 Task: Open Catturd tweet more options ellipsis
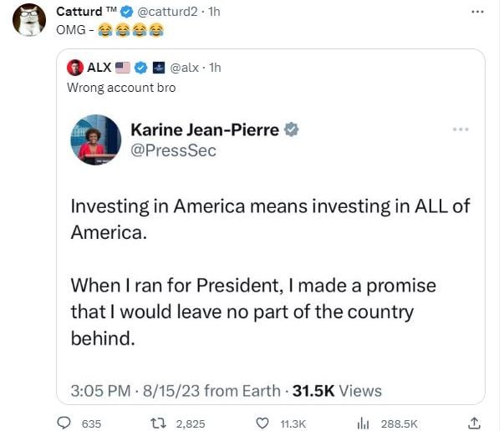click(x=477, y=12)
